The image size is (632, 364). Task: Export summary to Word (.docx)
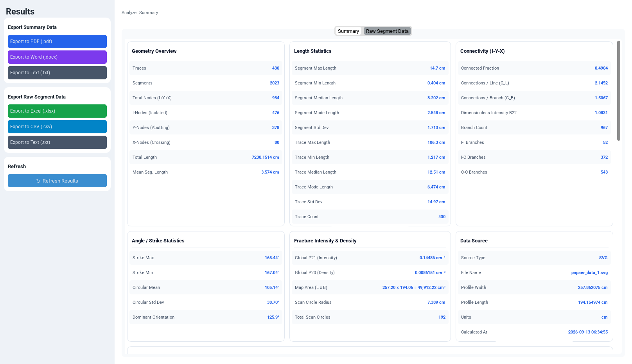(57, 57)
